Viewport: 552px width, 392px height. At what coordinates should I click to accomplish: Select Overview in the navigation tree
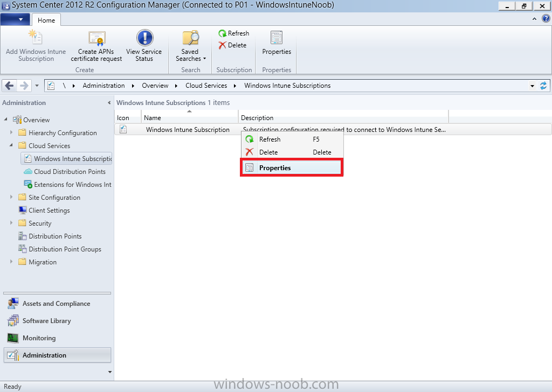click(x=36, y=120)
